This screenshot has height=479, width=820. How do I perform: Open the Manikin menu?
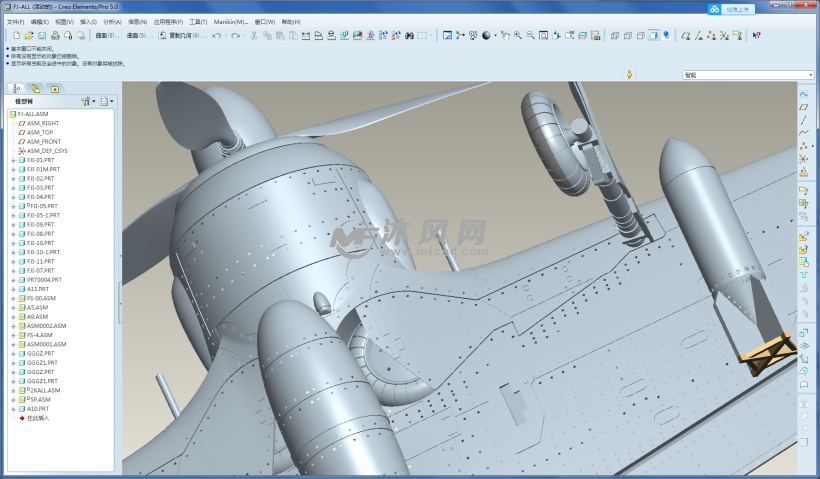pyautogui.click(x=230, y=21)
